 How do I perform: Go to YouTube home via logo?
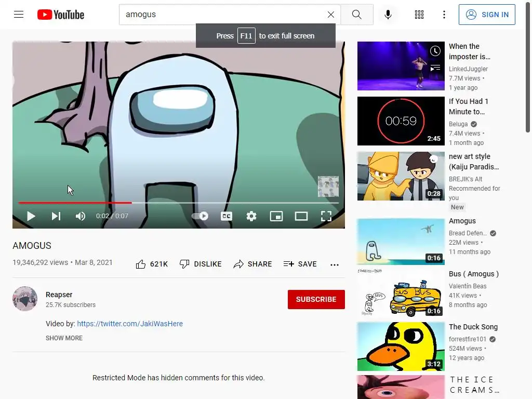61,15
